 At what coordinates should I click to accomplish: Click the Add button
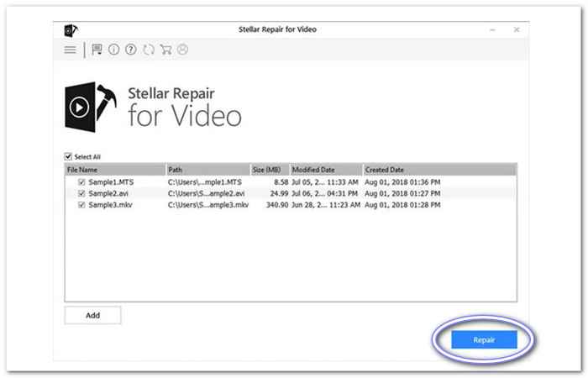coord(92,315)
